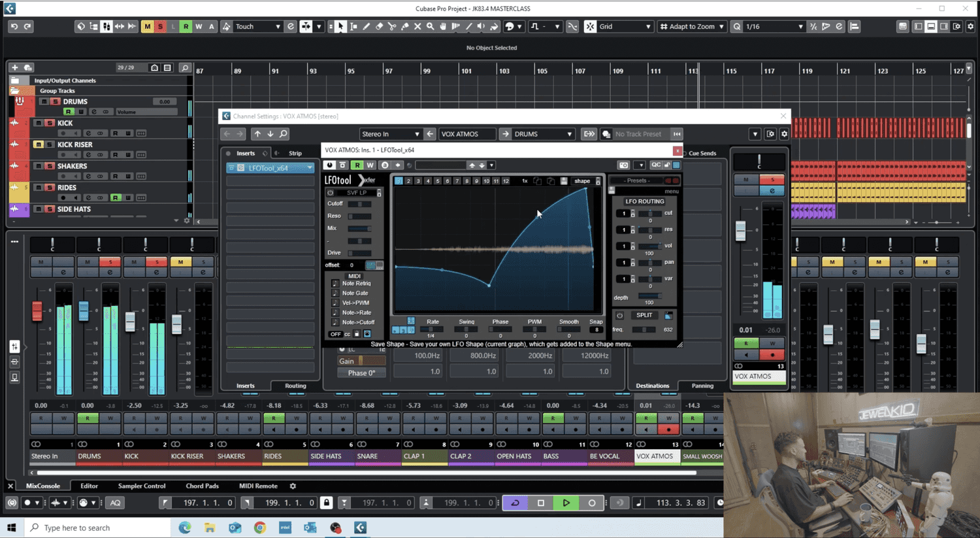Toggle the LFOTool filter power button
The height and width of the screenshot is (538, 980).
coord(331,193)
